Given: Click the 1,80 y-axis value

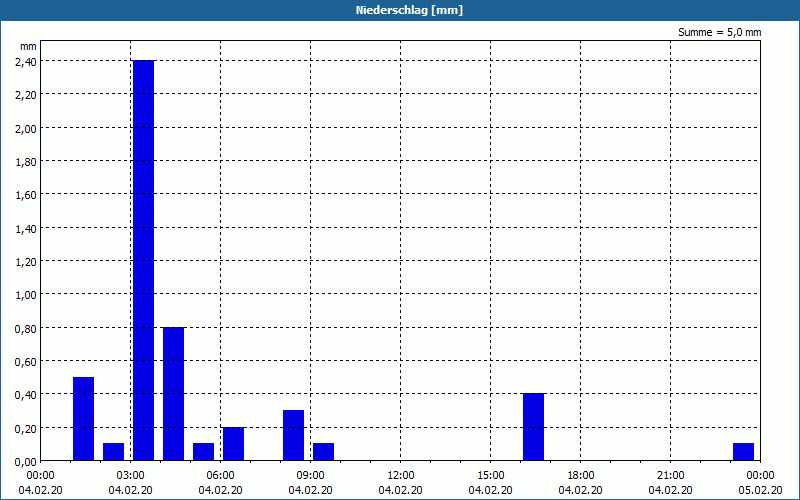Looking at the screenshot, I should [26, 162].
